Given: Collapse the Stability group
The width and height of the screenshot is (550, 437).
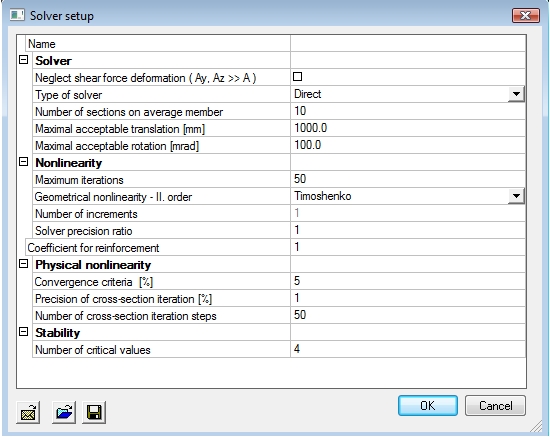Looking at the screenshot, I should (24, 332).
